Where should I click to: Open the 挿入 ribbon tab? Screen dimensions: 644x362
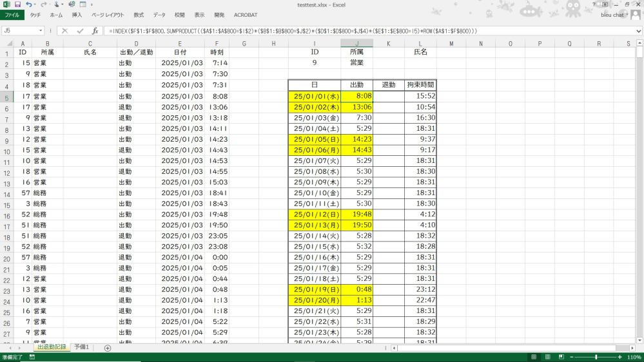pyautogui.click(x=77, y=15)
